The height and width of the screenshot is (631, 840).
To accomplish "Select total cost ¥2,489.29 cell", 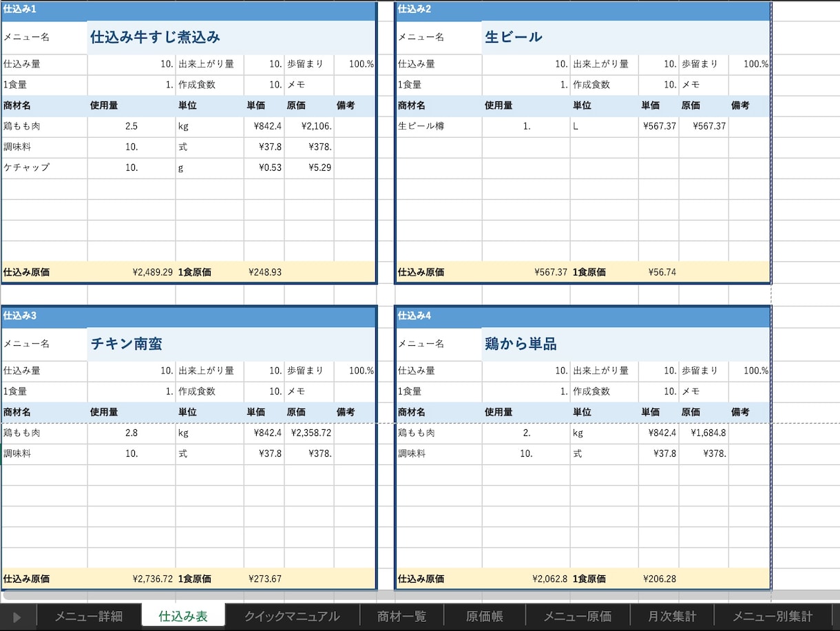I will (x=132, y=272).
